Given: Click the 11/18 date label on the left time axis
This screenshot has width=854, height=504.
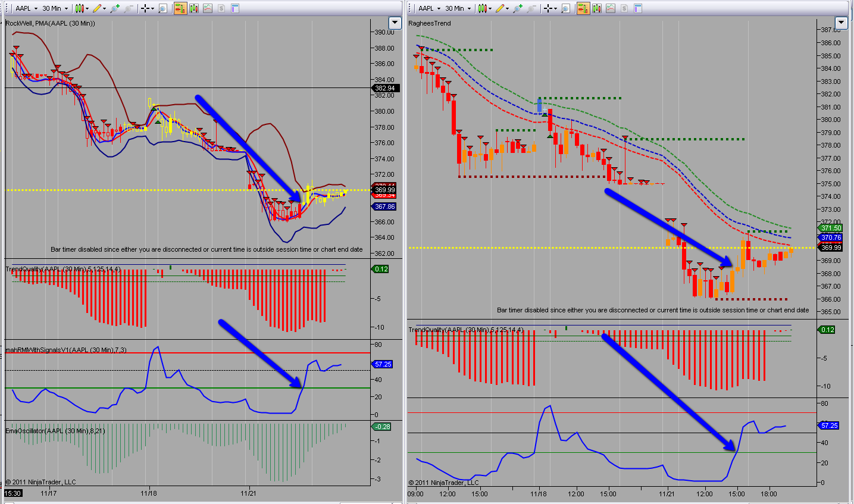Looking at the screenshot, I should click(149, 493).
